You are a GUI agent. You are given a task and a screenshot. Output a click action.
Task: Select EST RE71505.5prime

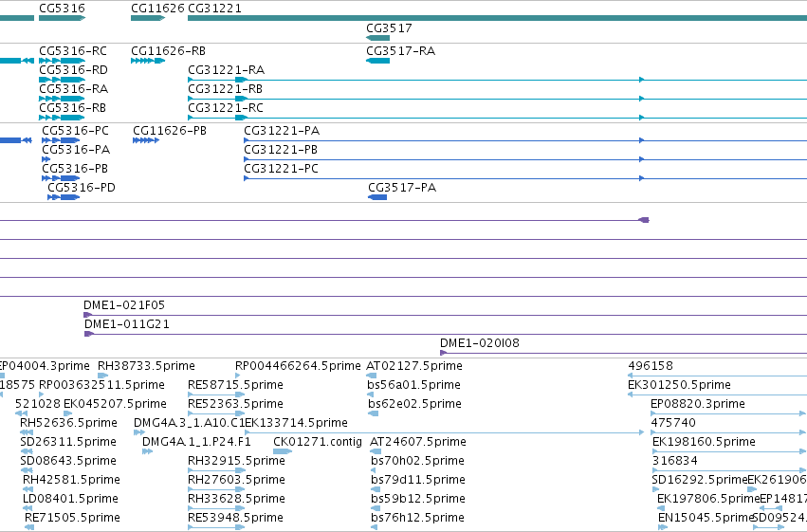click(73, 518)
